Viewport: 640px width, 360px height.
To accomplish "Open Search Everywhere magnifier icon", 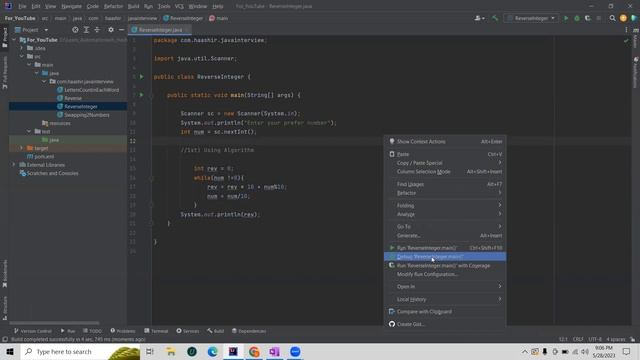I will [612, 18].
